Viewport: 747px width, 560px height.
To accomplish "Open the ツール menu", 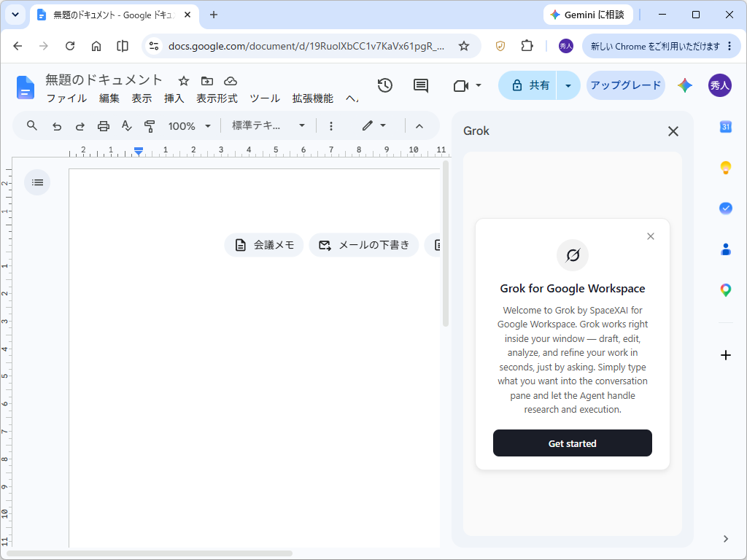I will pos(265,98).
